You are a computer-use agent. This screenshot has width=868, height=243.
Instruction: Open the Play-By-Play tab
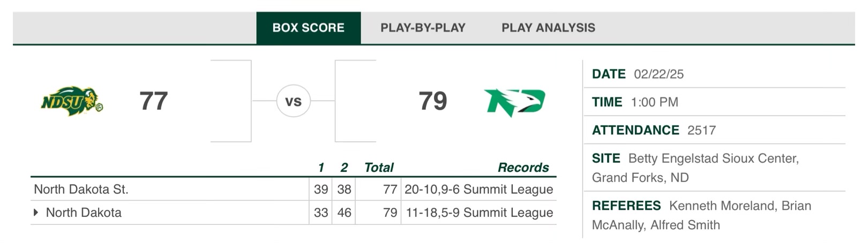tap(423, 28)
